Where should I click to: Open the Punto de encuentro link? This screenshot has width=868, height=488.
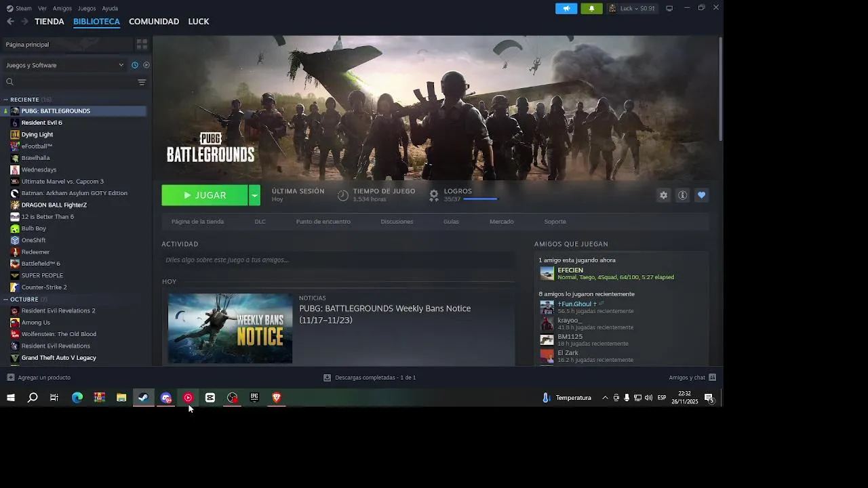[x=323, y=222]
